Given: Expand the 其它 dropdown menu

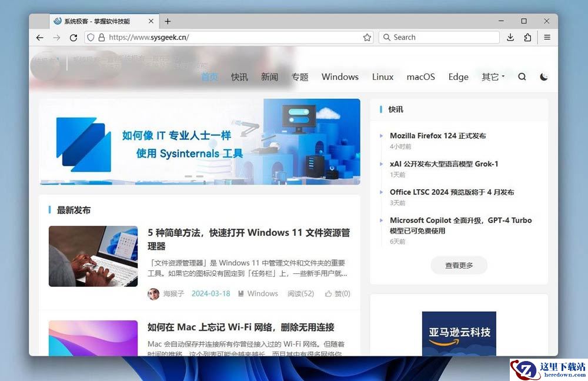Looking at the screenshot, I should click(493, 77).
